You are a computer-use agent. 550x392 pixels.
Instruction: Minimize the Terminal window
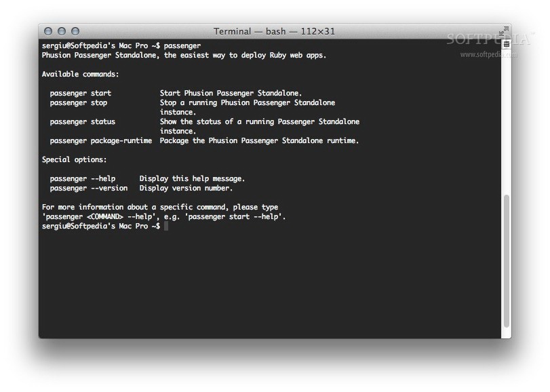(x=62, y=32)
